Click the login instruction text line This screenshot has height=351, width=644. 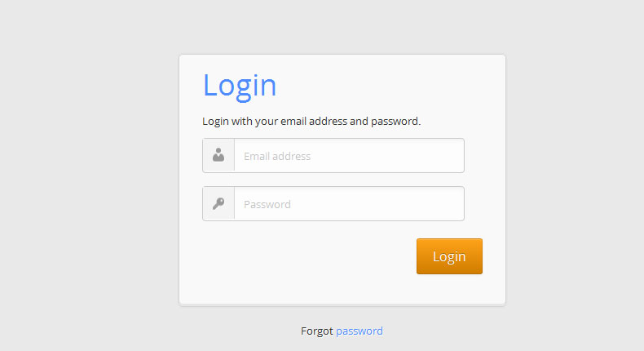[311, 122]
